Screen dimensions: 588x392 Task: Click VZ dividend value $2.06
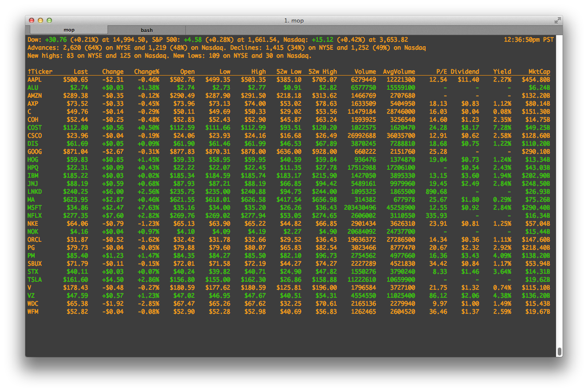470,296
